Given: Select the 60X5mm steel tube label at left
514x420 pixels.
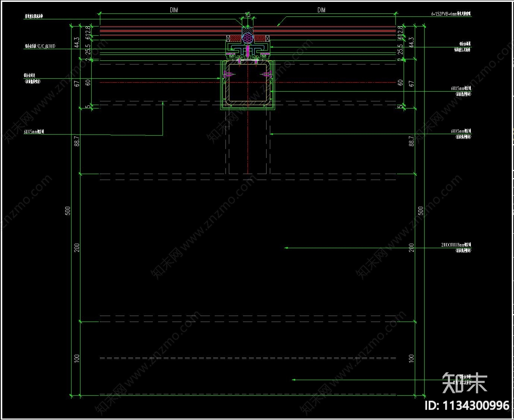Looking at the screenshot, I should [x=34, y=132].
